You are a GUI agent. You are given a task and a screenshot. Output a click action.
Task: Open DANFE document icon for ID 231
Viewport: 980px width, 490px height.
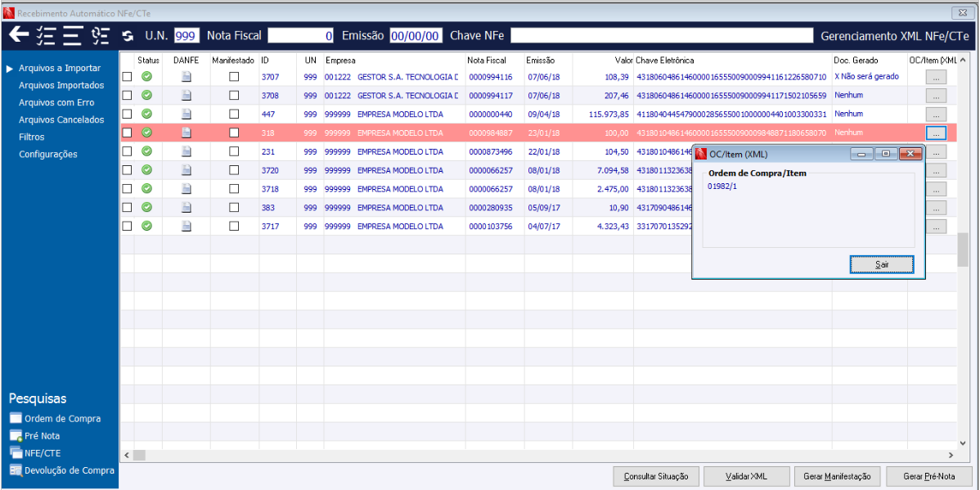(x=187, y=151)
